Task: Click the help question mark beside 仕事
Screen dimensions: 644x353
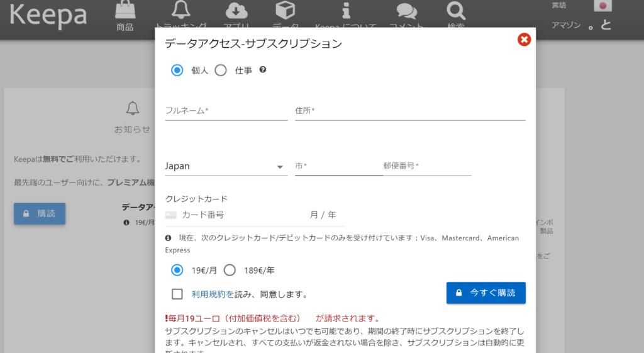Action: pyautogui.click(x=263, y=70)
